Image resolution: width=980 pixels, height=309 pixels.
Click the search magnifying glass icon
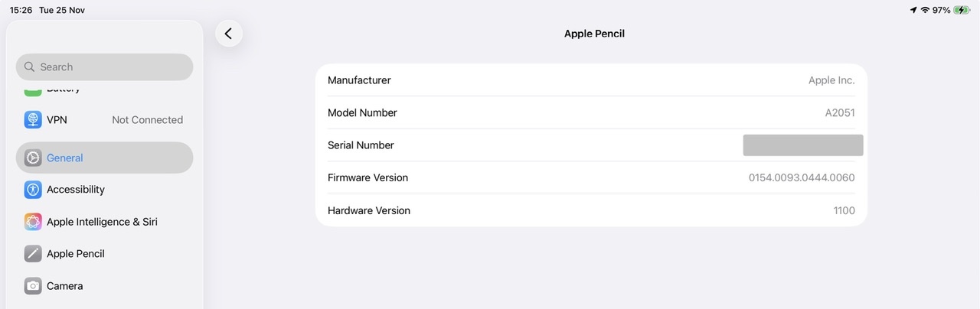[x=30, y=67]
